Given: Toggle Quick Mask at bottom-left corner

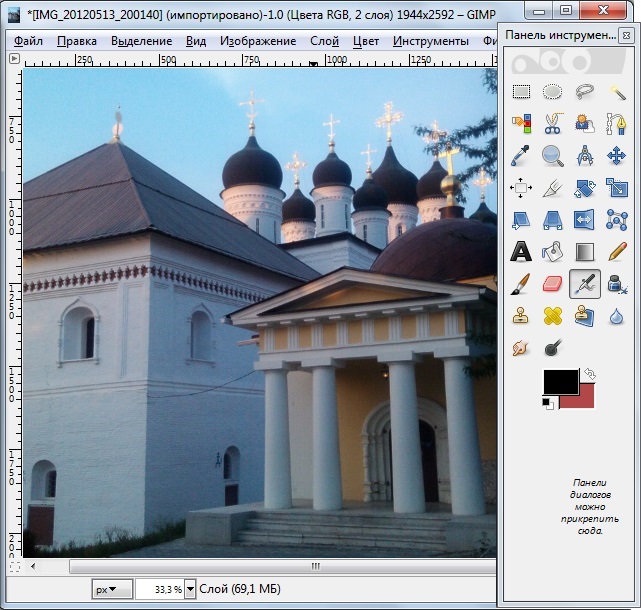Looking at the screenshot, I should 15,567.
